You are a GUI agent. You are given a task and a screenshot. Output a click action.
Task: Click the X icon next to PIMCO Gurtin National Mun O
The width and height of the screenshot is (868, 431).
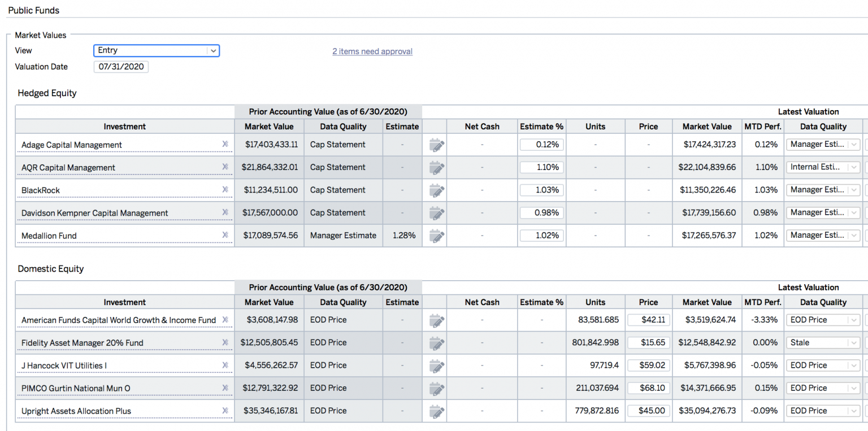click(x=225, y=388)
